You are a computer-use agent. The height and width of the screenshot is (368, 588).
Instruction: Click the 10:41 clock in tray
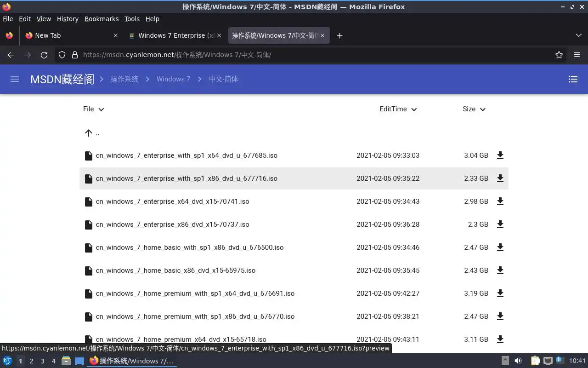577,361
